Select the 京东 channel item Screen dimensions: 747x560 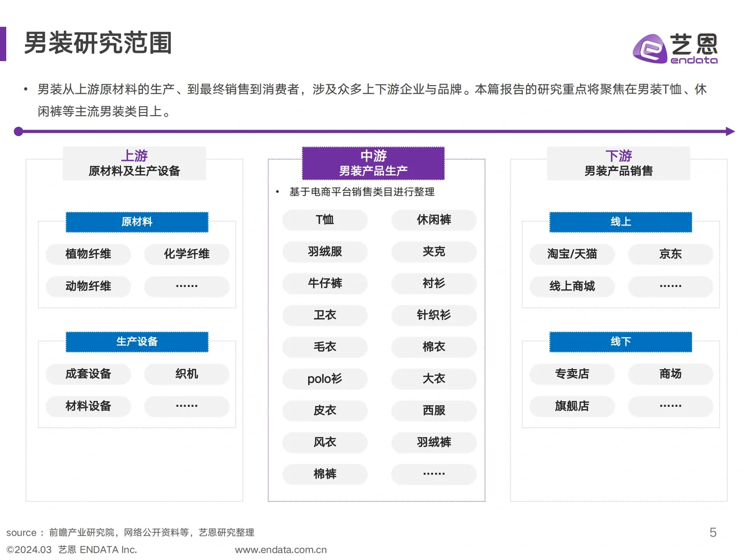(670, 254)
